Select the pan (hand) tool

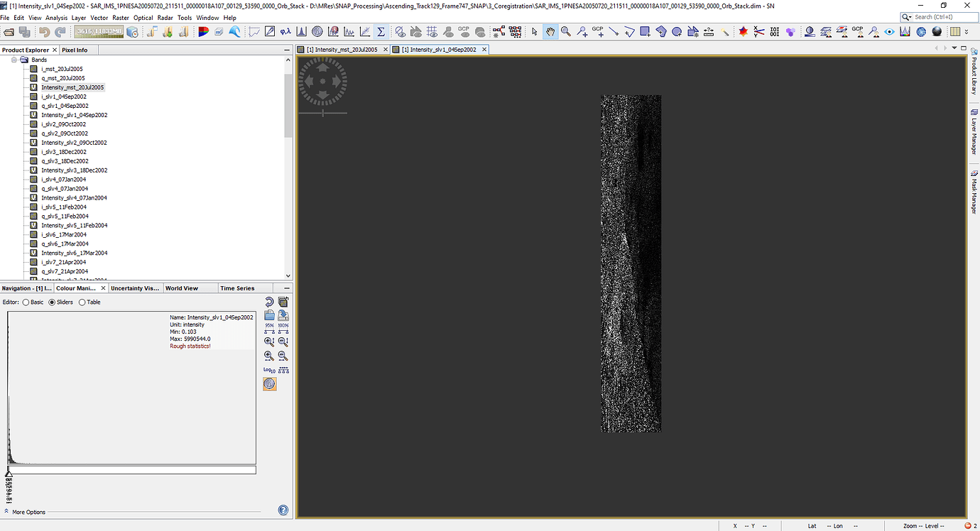pos(550,32)
